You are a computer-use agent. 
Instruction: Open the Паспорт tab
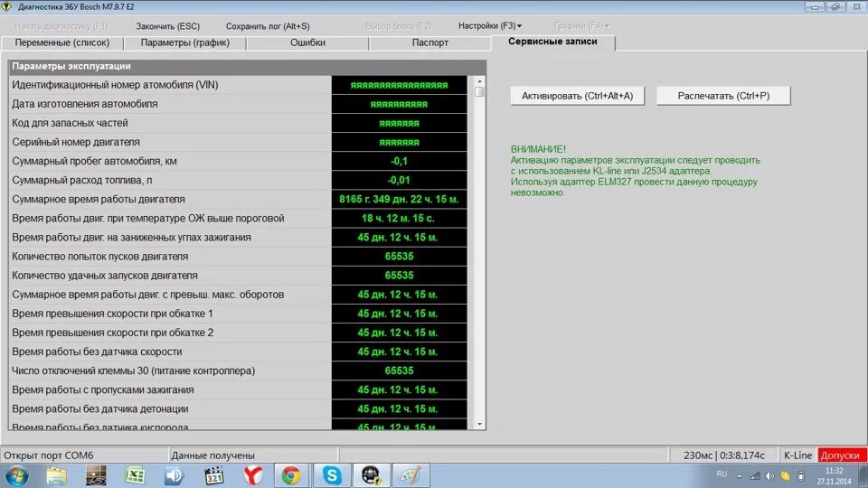[430, 42]
